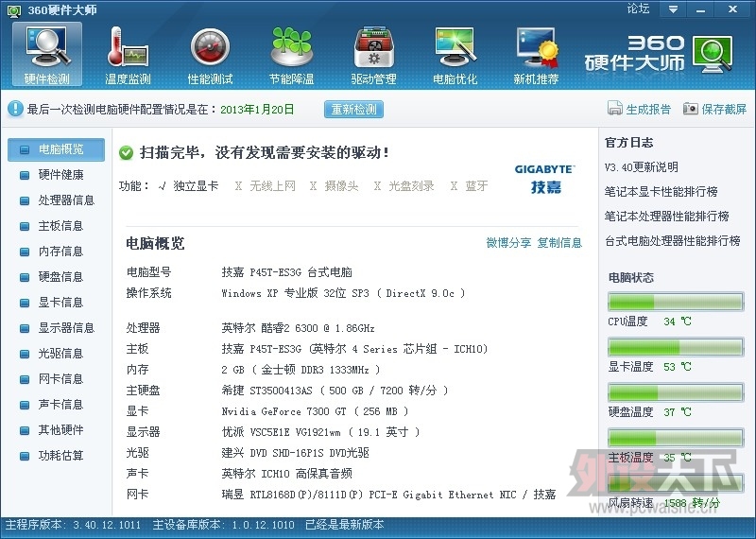
Task: Click the 复制信息 link
Action: pyautogui.click(x=559, y=243)
